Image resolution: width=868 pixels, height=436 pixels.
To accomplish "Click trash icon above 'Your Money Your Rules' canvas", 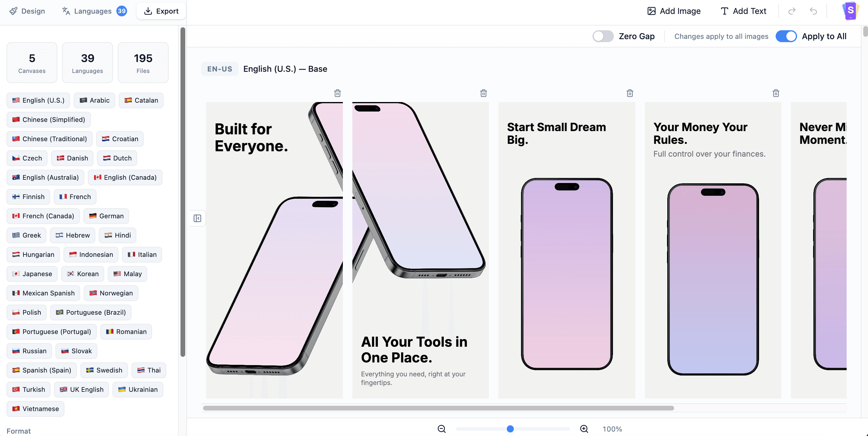I will tap(776, 93).
